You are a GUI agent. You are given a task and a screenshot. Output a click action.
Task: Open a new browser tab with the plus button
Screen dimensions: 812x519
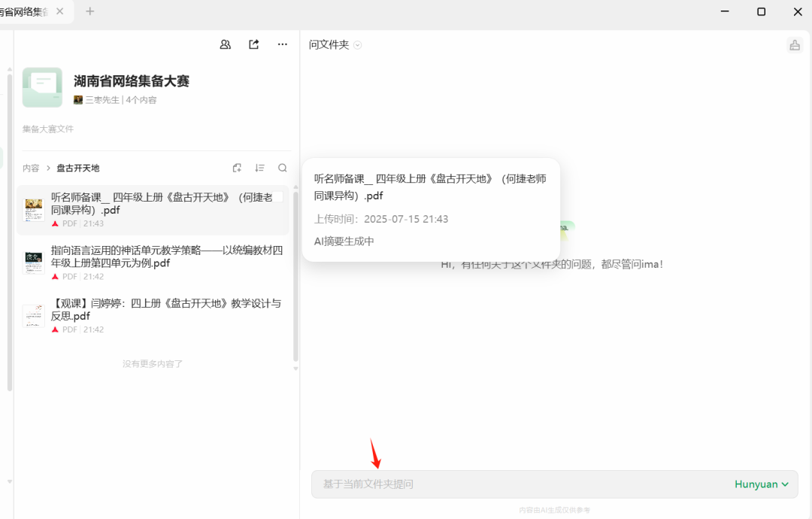click(89, 12)
